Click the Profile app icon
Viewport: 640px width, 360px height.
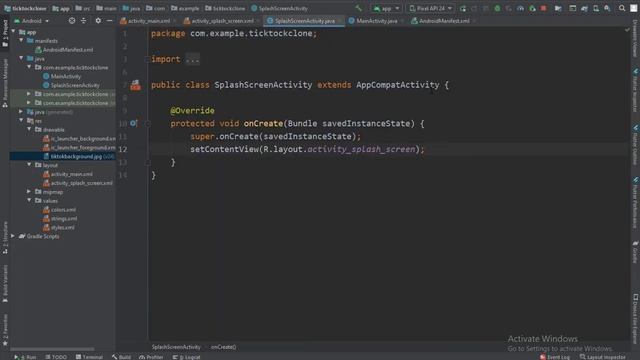tap(520, 8)
